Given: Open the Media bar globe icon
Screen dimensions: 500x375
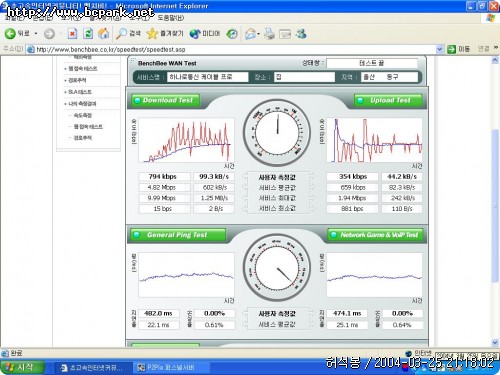Looking at the screenshot, I should [195, 34].
